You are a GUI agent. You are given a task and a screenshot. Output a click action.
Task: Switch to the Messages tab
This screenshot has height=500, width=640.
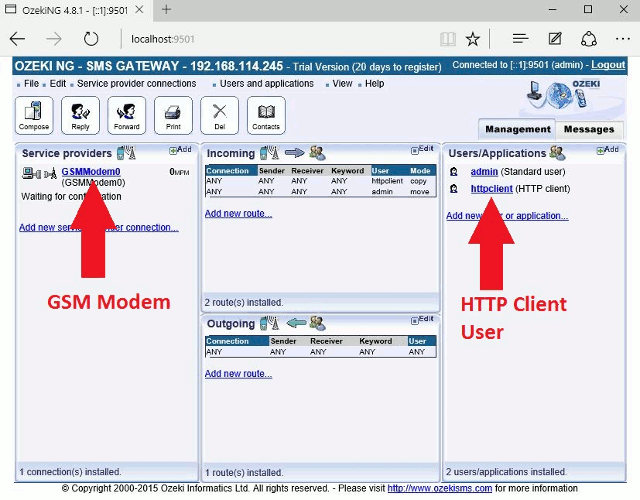(589, 129)
